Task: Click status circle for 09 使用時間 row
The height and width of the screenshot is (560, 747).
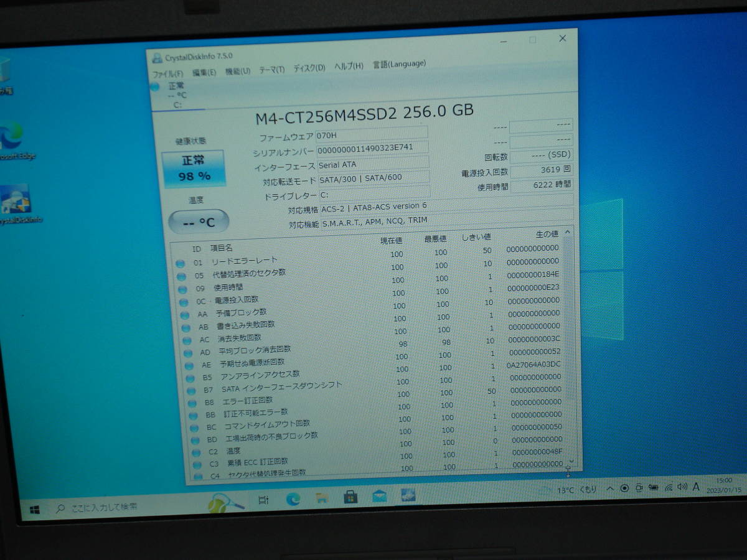Action: point(183,290)
